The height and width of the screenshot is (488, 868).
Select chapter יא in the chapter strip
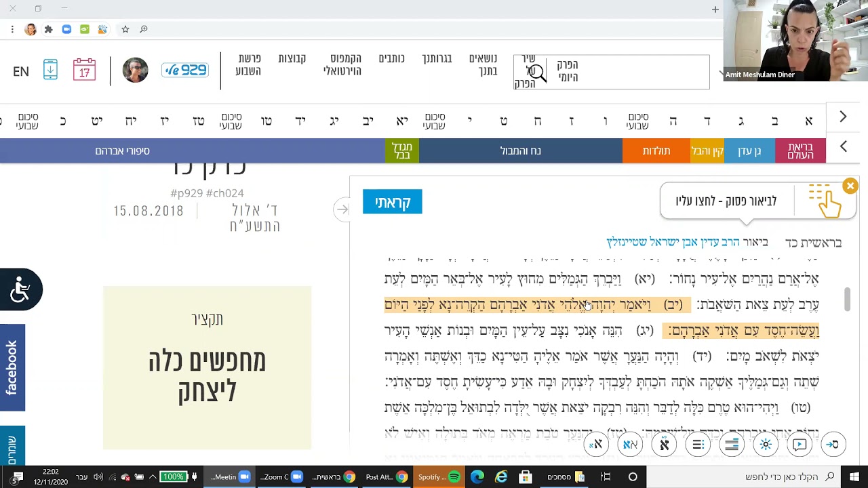click(402, 121)
